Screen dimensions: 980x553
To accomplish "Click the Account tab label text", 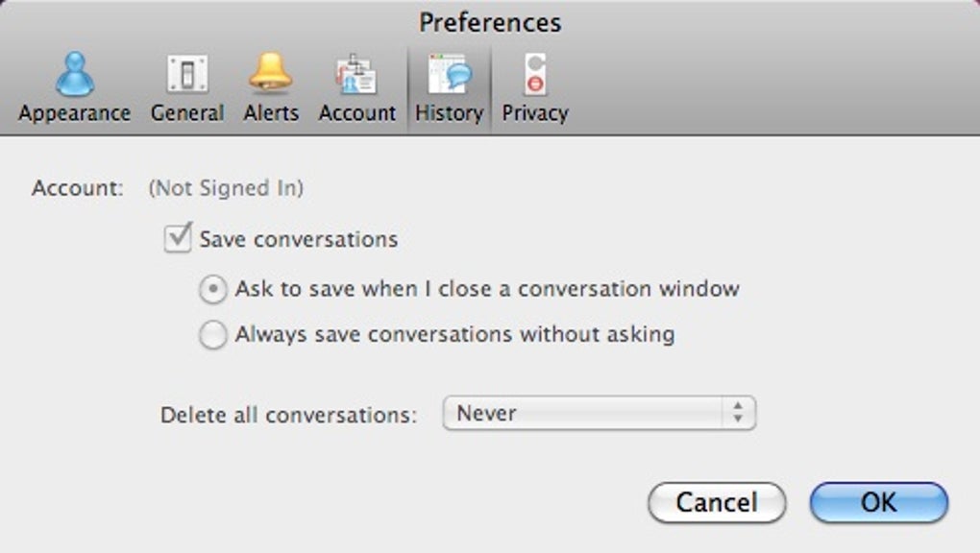I will [x=356, y=113].
